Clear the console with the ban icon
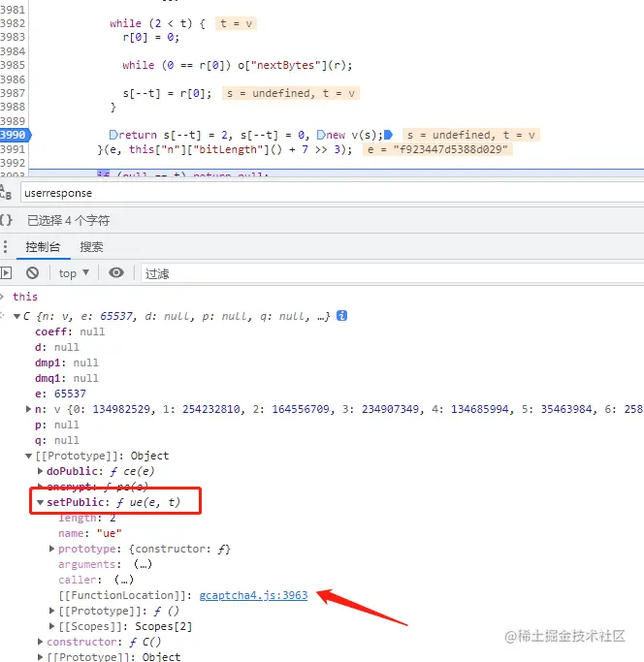Image resolution: width=644 pixels, height=662 pixels. (32, 273)
